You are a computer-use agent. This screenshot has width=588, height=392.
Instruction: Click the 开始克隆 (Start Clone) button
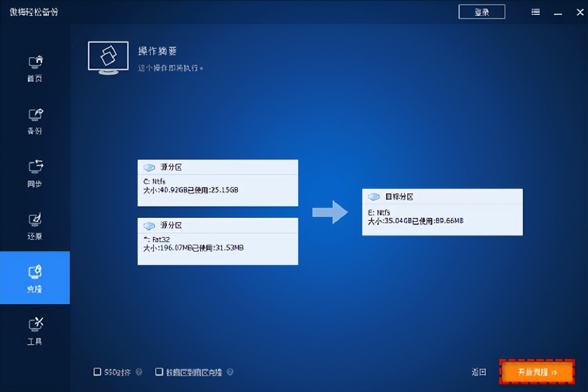536,372
